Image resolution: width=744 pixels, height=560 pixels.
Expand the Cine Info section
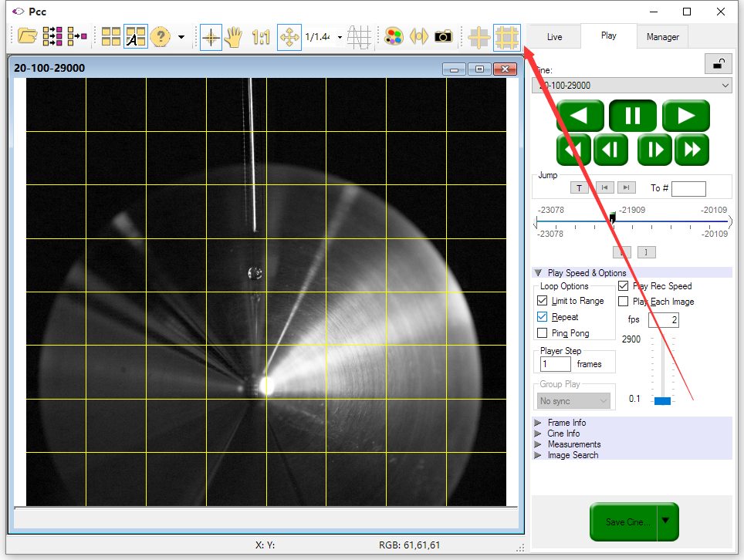pyautogui.click(x=538, y=433)
